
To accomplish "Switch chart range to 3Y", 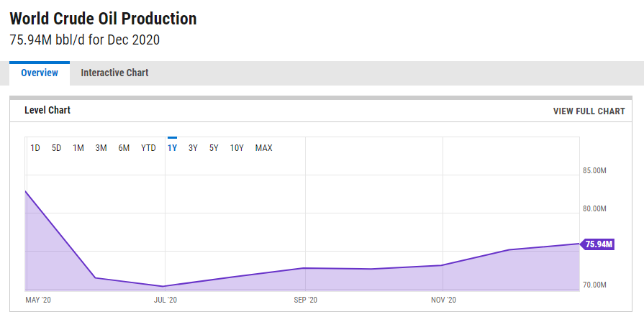I will [x=193, y=148].
